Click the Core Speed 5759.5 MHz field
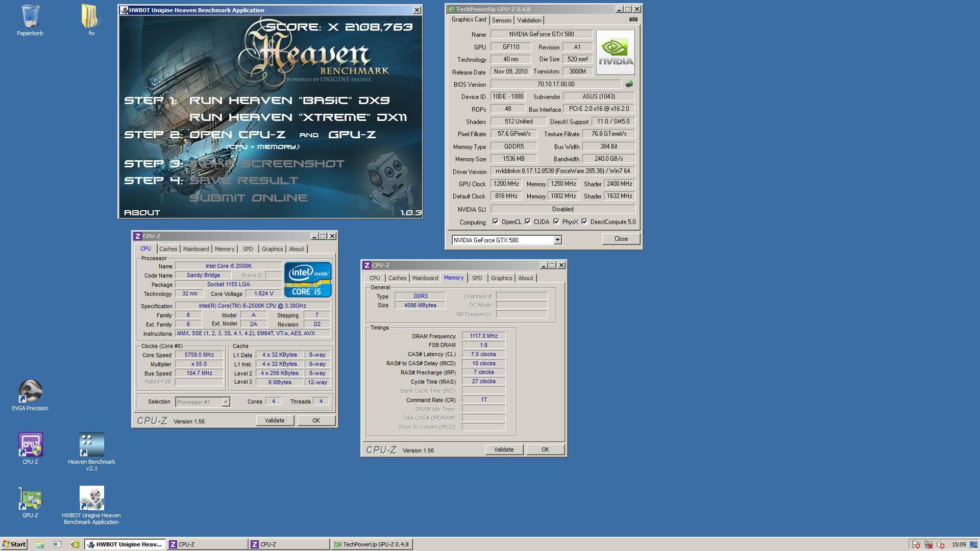980x551 pixels. pos(199,355)
